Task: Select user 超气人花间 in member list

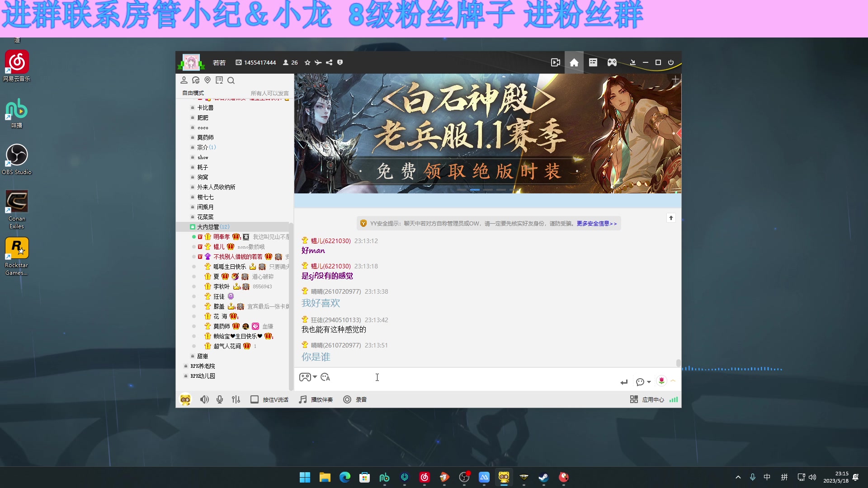Action: point(227,346)
